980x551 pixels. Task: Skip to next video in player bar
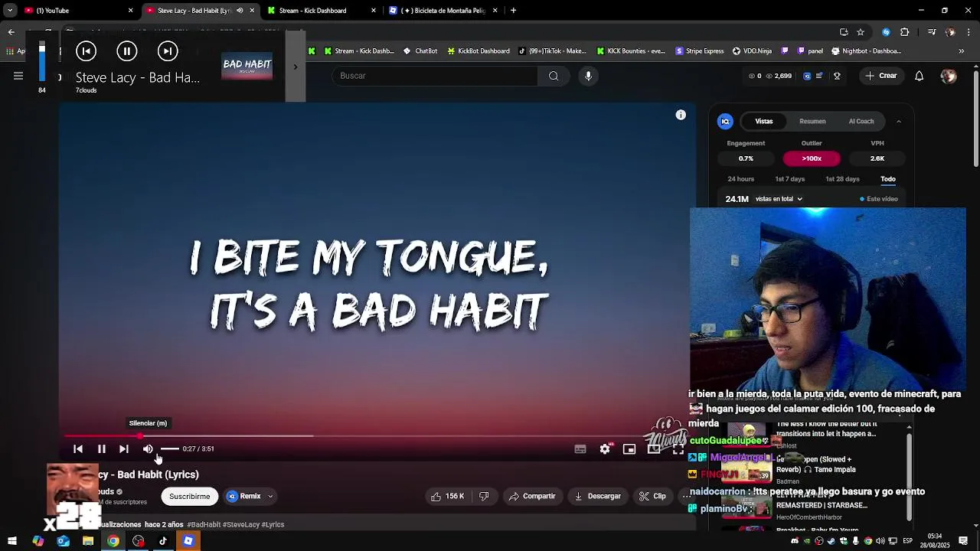click(x=124, y=449)
